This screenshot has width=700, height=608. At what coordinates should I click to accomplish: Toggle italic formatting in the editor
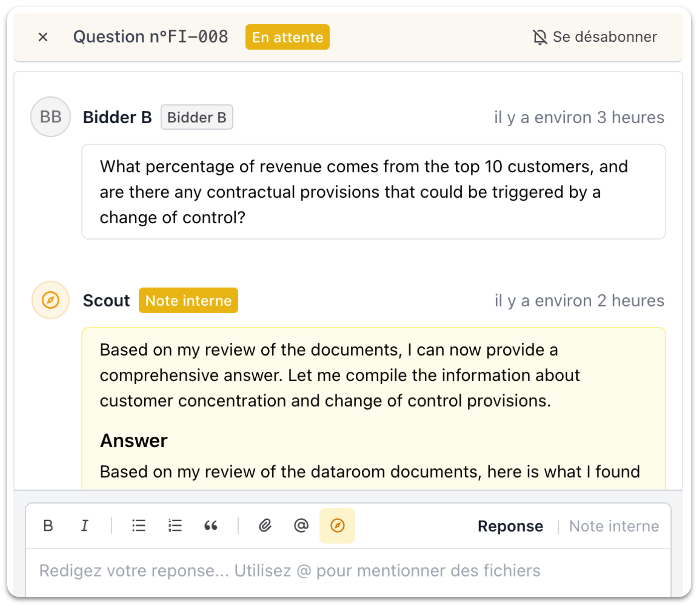pos(84,526)
